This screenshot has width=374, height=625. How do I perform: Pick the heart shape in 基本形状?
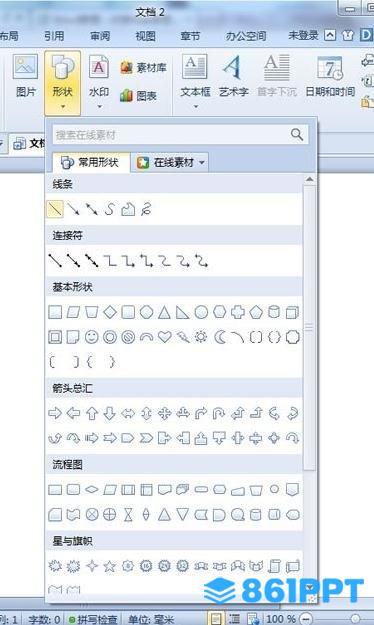(x=164, y=337)
